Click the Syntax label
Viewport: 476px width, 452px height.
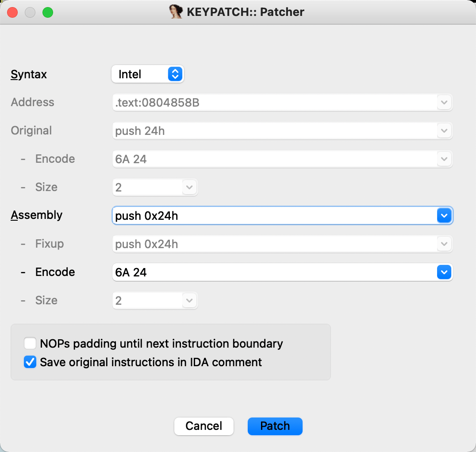click(29, 74)
